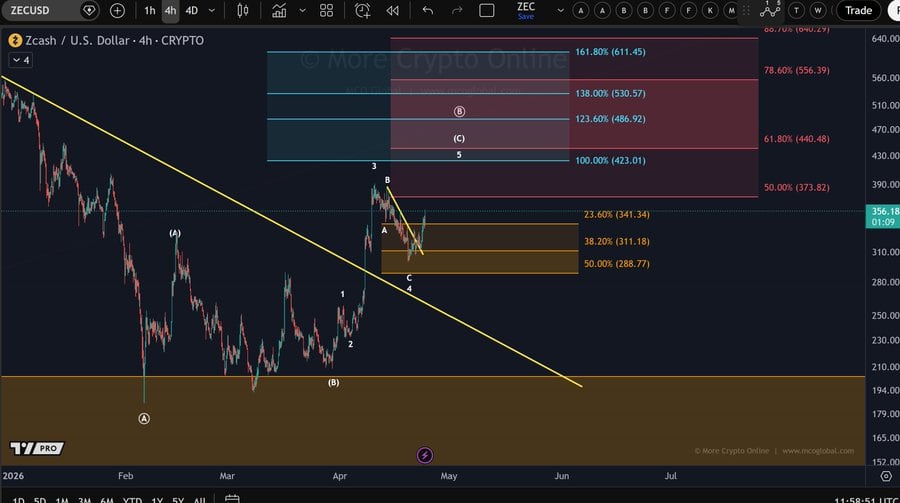
Task: Select the circled B wave label
Action: (x=459, y=111)
